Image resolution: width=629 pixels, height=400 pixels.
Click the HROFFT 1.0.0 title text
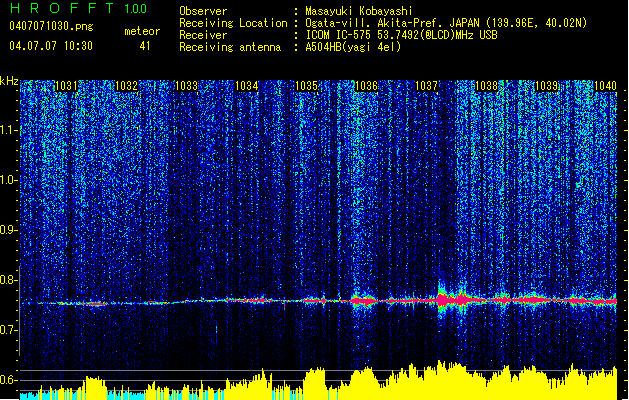tap(78, 8)
